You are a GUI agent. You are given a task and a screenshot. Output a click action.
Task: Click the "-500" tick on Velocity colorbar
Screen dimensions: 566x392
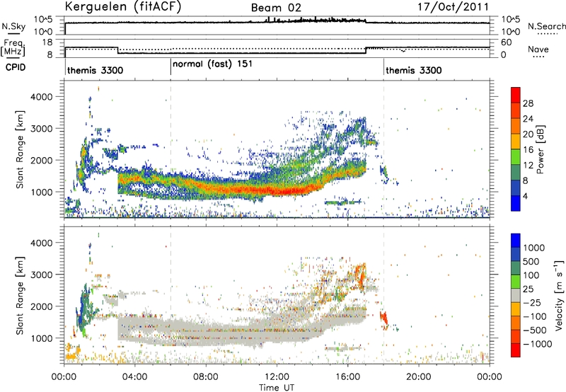(535, 330)
